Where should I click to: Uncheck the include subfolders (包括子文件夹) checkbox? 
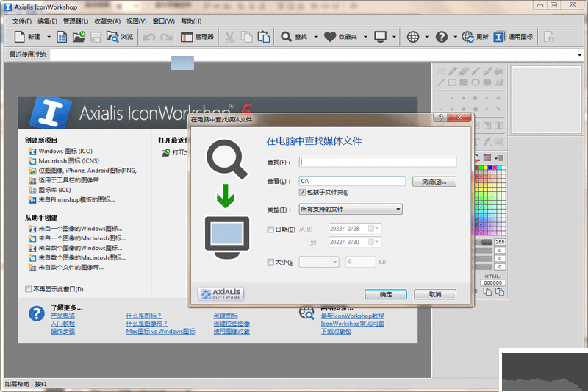point(302,193)
